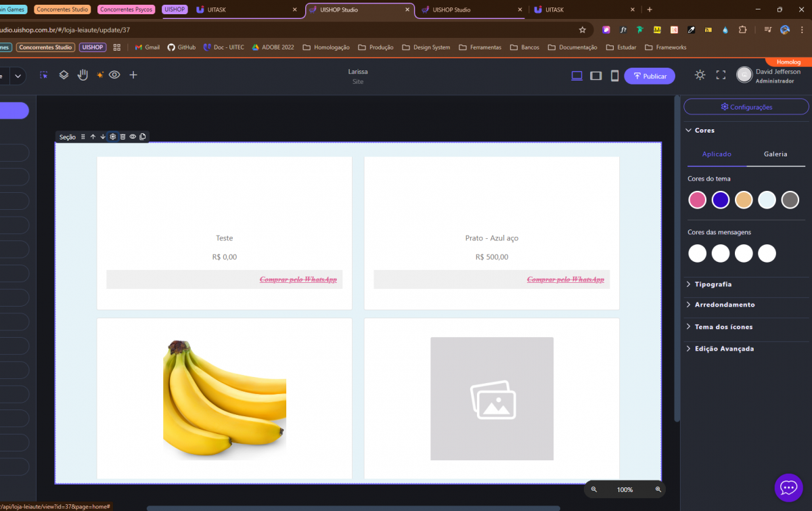
Task: Open the Configurações button
Action: tap(746, 107)
